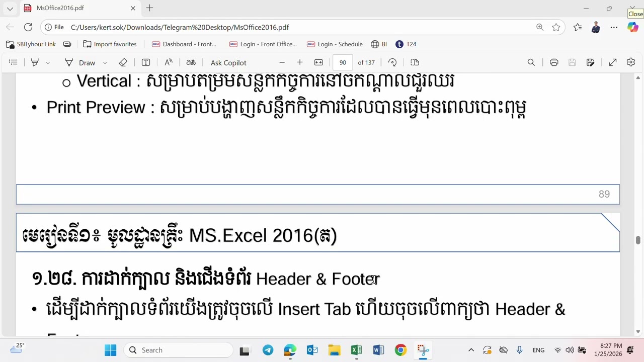The width and height of the screenshot is (644, 362).
Task: Open the BI bookmark
Action: tap(379, 44)
